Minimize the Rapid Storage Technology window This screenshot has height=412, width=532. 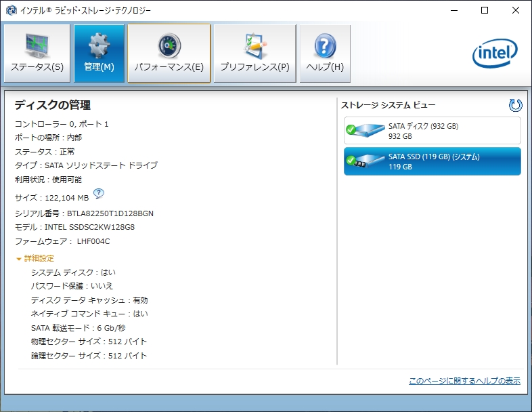[454, 11]
